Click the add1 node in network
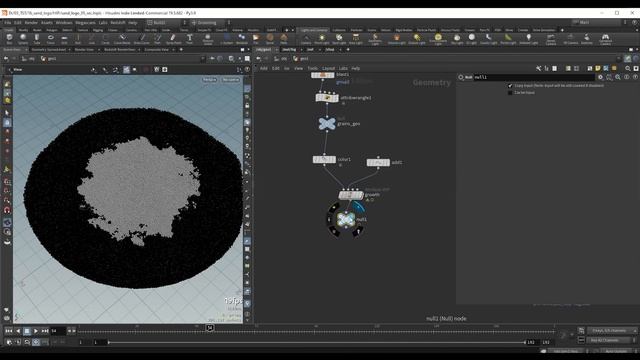Image resolution: width=640 pixels, height=360 pixels. pos(378,162)
